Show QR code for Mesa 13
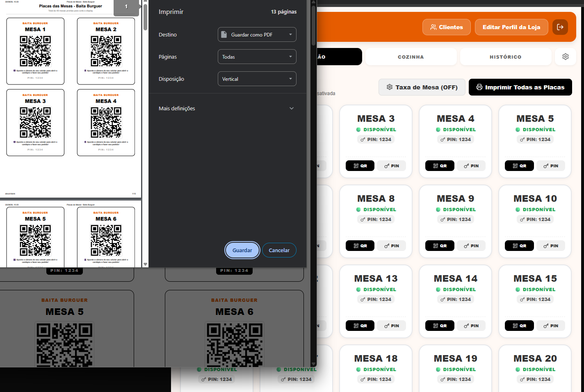Image resolution: width=584 pixels, height=392 pixels. pyautogui.click(x=360, y=326)
